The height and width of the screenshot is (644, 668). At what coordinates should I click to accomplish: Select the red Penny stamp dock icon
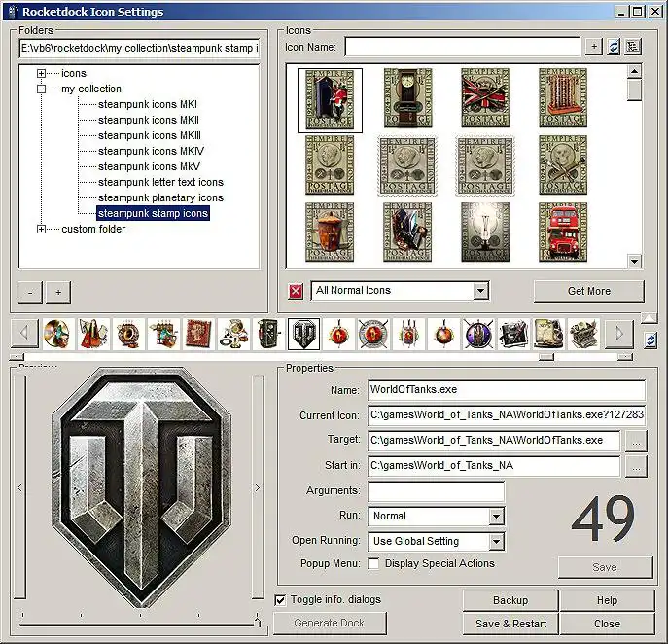(x=198, y=334)
